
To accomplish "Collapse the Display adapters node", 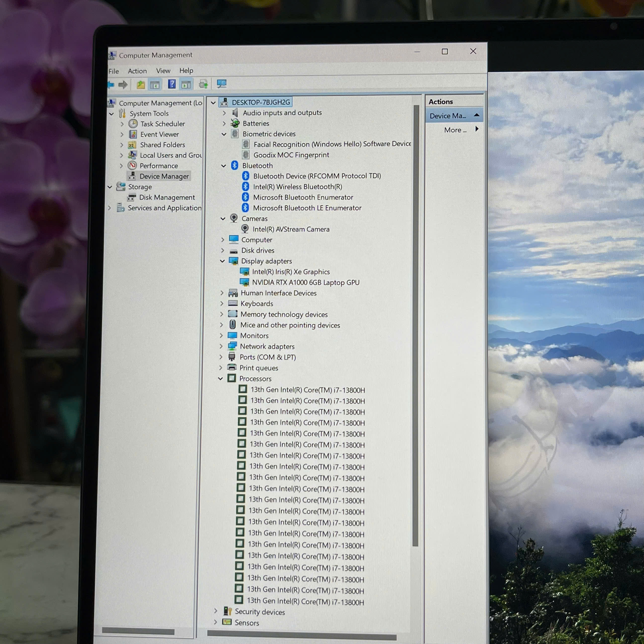I will point(222,261).
